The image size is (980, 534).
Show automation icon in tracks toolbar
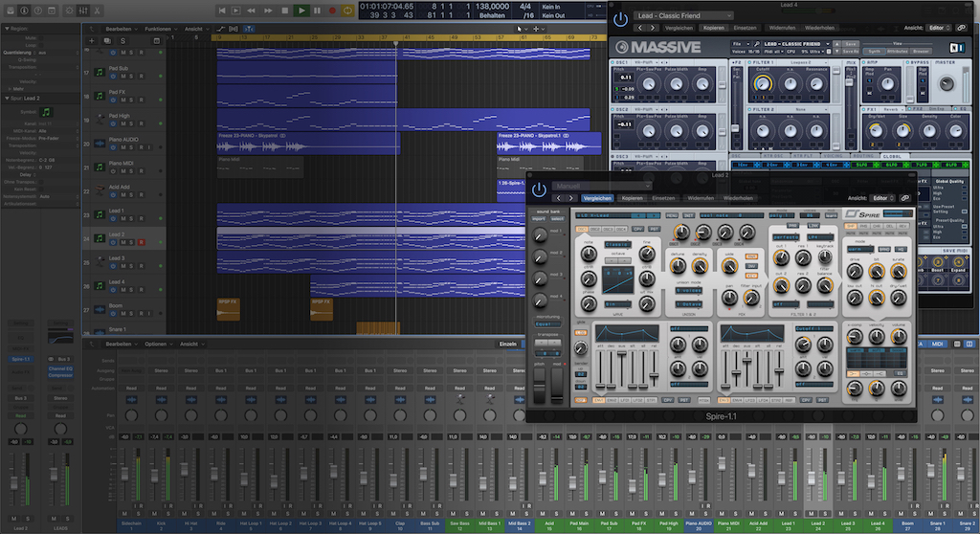[x=221, y=29]
